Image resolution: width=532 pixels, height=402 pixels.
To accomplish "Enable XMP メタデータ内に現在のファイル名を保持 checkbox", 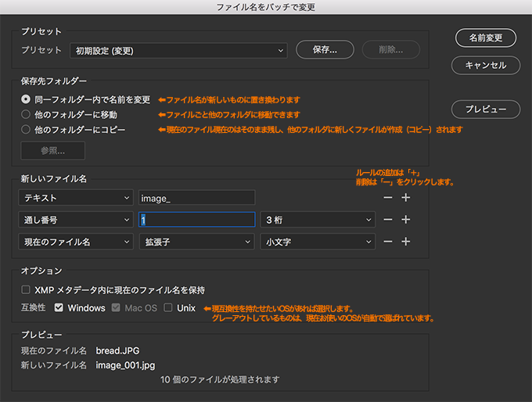I will 26,289.
